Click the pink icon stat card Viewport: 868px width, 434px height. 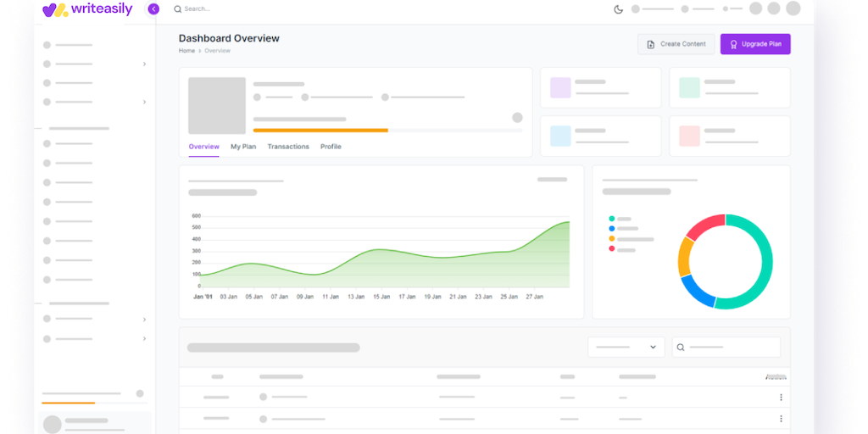pos(729,136)
